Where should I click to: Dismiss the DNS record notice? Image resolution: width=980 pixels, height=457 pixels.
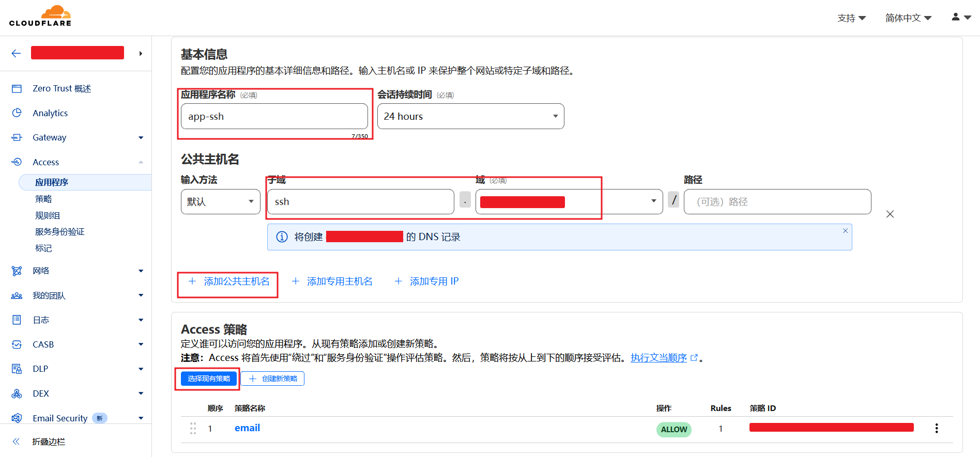tap(846, 231)
